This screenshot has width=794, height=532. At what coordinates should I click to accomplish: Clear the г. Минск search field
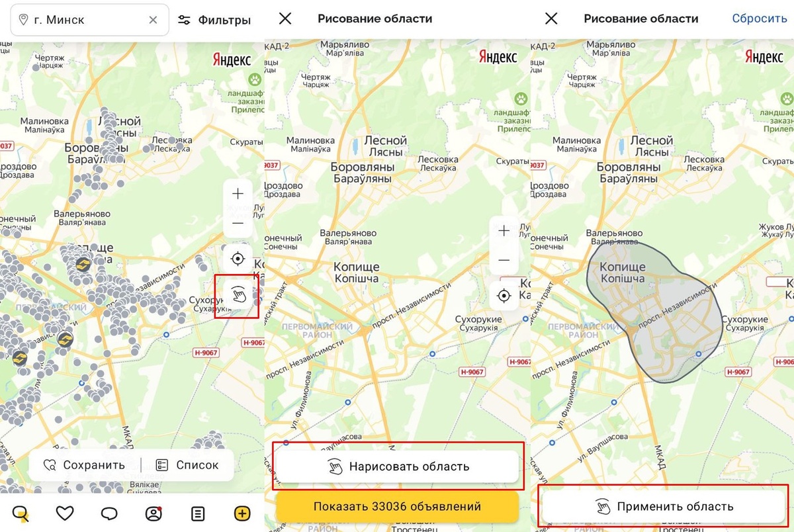[x=153, y=20]
